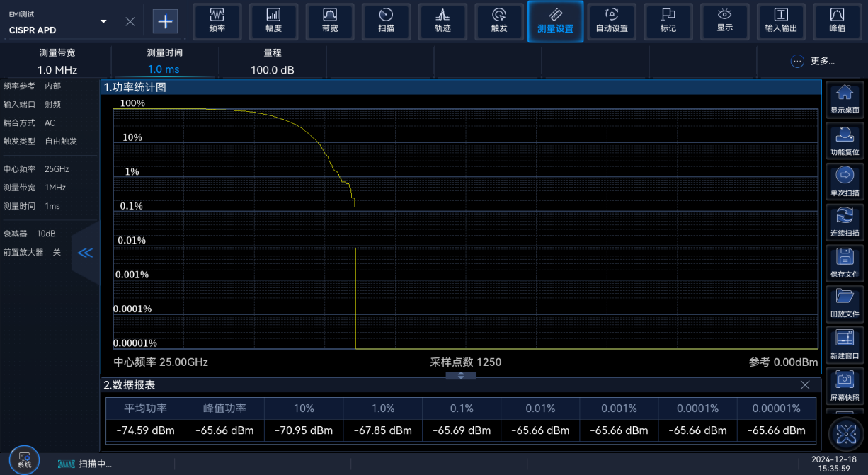Viewport: 868px width, 475px height.
Task: Open the 轨迹 trace menu
Action: pos(442,21)
